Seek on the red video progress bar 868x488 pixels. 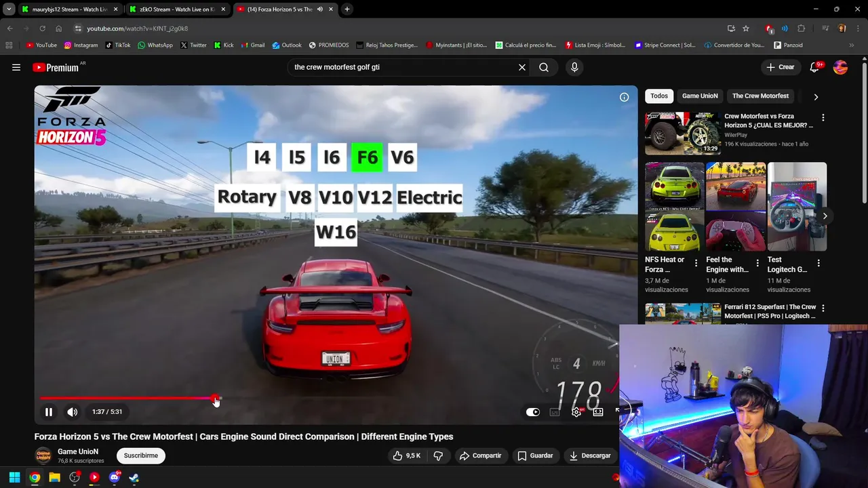pyautogui.click(x=129, y=399)
